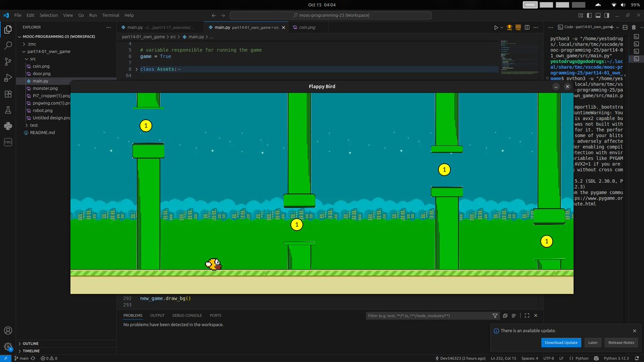Click Collapse All in Problems panel

(506, 316)
